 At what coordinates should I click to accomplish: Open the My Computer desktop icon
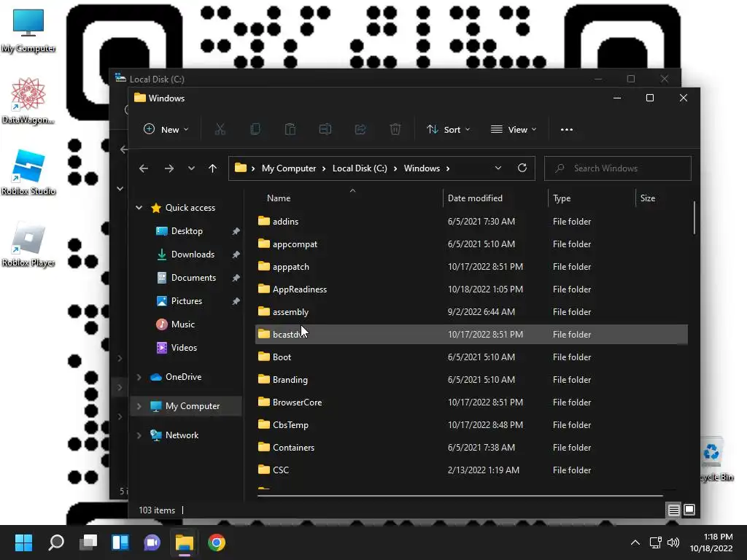coord(28,31)
